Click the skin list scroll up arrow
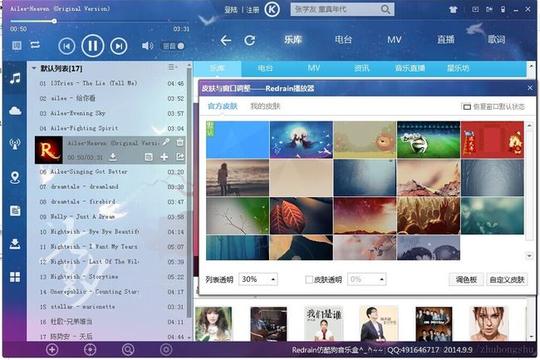Screen dimensions: 540x360 [x=529, y=125]
